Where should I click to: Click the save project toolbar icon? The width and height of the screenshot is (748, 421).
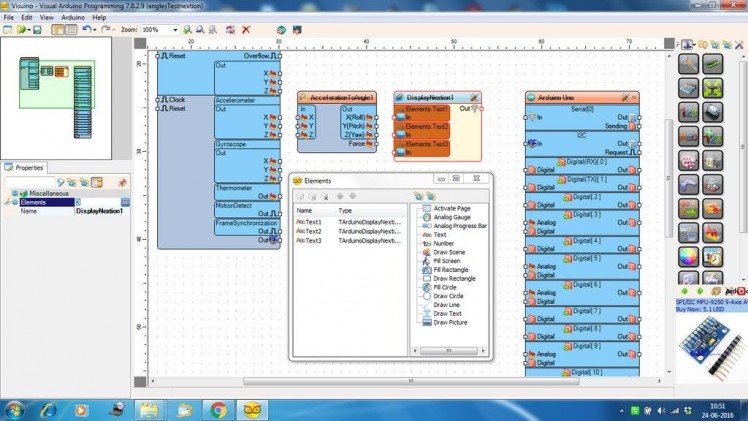pyautogui.click(x=37, y=30)
